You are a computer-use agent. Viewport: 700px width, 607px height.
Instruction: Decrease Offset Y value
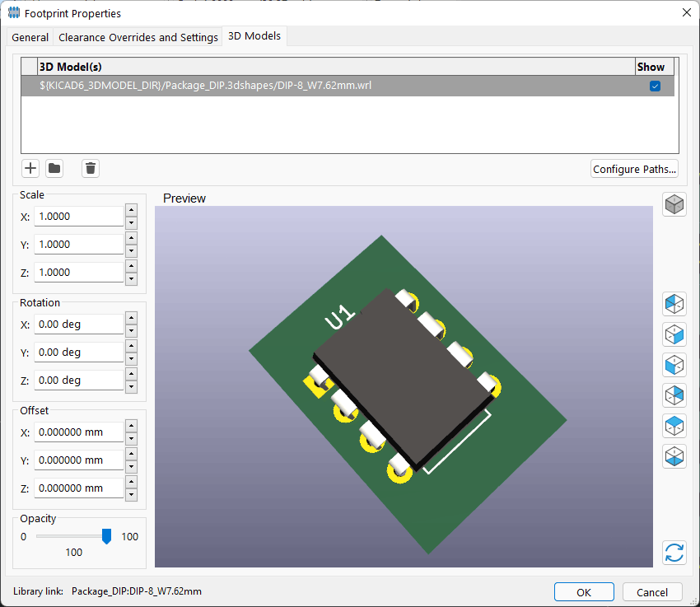click(x=131, y=466)
